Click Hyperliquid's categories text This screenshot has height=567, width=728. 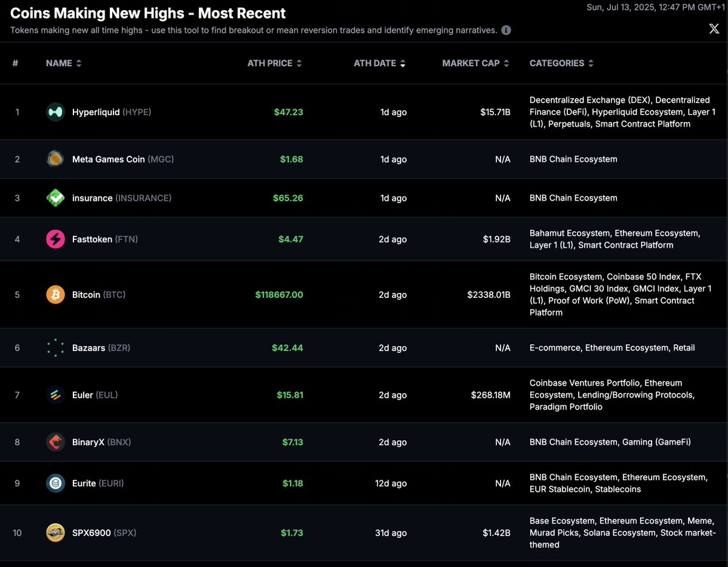[x=622, y=112]
